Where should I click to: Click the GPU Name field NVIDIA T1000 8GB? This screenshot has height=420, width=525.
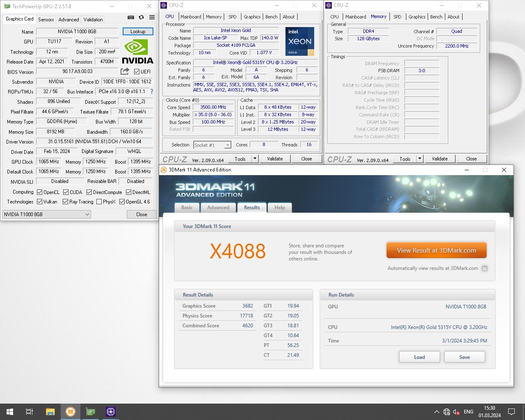coord(77,32)
